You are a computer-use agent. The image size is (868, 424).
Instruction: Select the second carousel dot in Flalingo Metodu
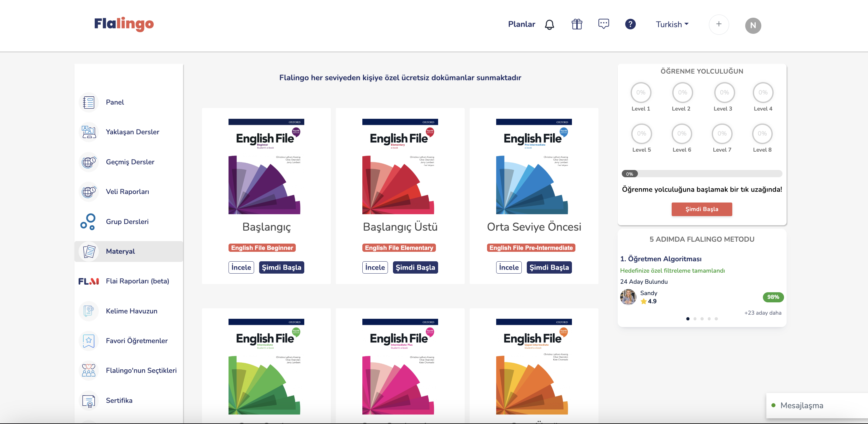coord(694,319)
